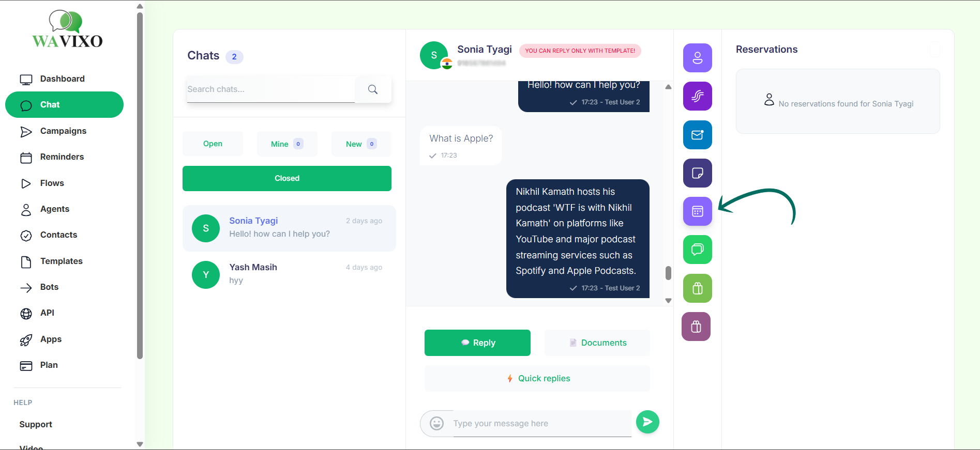Click the green shopping bag icon

click(697, 288)
